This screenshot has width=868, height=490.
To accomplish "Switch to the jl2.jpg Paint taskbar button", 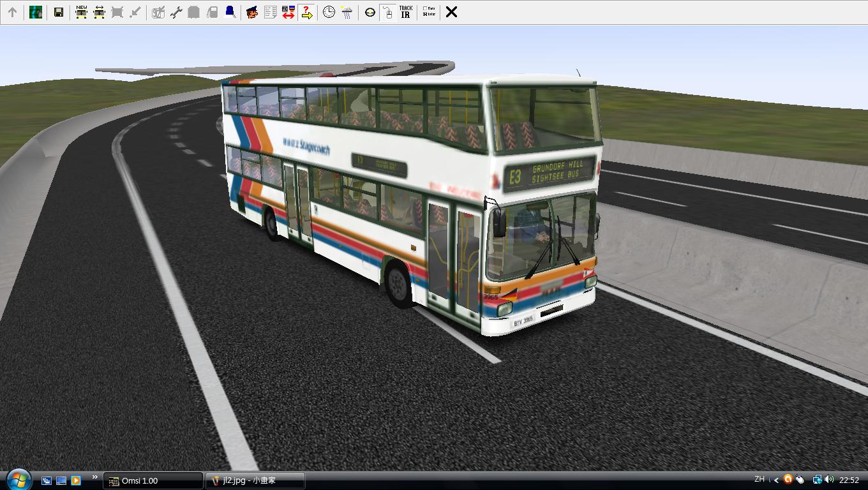I will click(255, 480).
